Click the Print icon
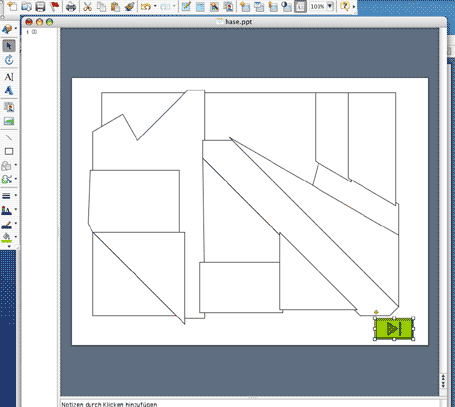The image size is (455, 407). [71, 6]
